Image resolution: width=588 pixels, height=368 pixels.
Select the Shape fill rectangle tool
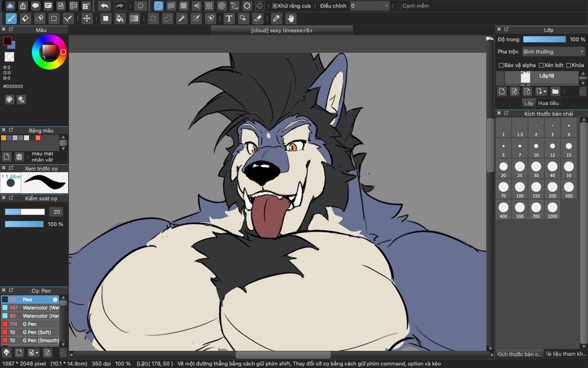click(105, 19)
